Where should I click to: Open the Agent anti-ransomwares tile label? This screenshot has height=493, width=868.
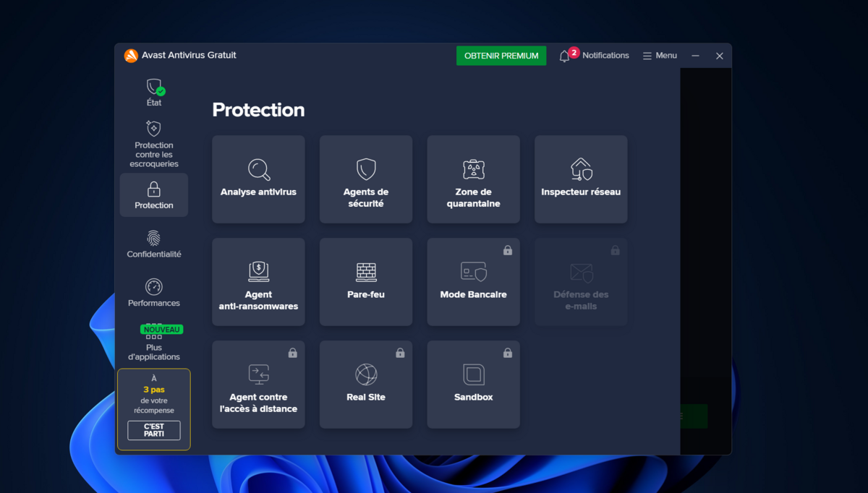coord(258,301)
